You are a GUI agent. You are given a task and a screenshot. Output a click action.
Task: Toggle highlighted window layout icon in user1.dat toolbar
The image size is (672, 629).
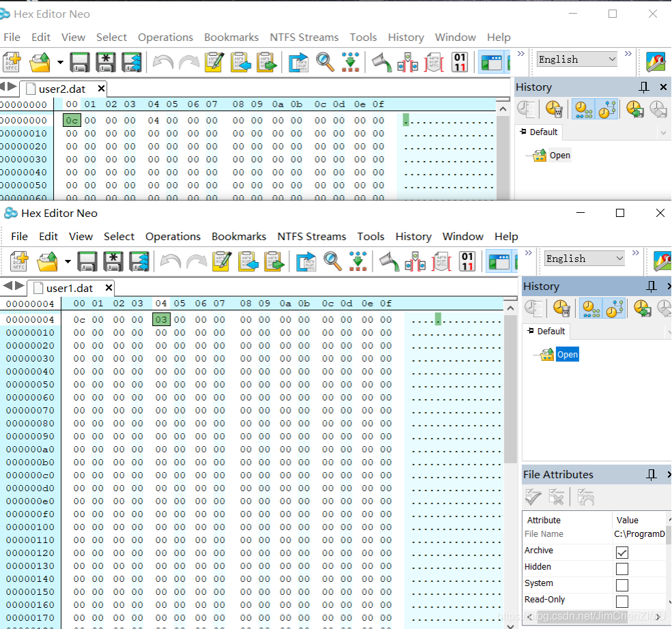tap(499, 261)
